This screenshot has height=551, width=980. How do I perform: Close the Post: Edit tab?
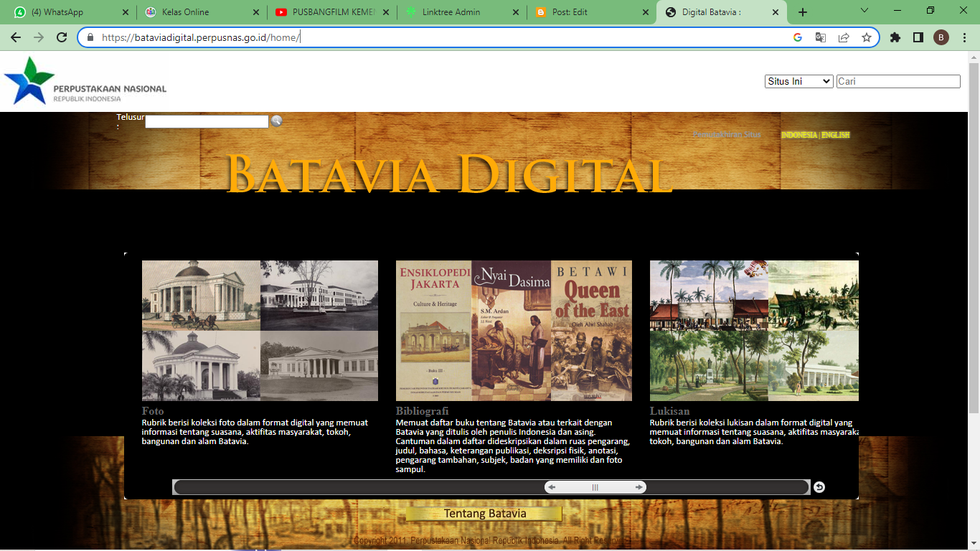(646, 12)
